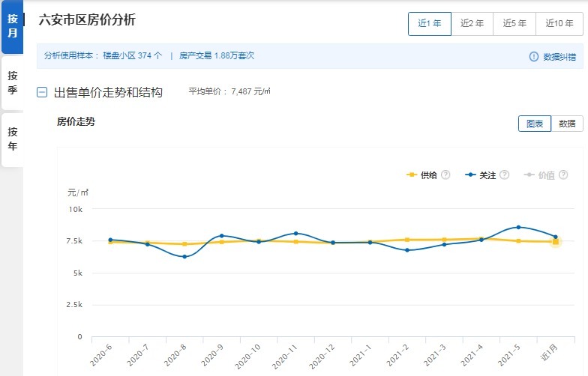Click the 关注 data point for 2021-5

point(519,228)
